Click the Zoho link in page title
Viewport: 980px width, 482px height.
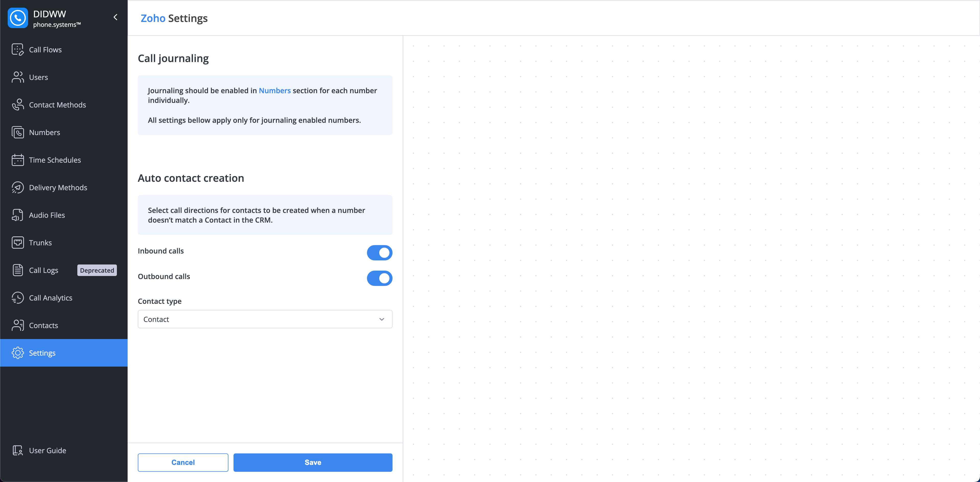click(x=153, y=18)
